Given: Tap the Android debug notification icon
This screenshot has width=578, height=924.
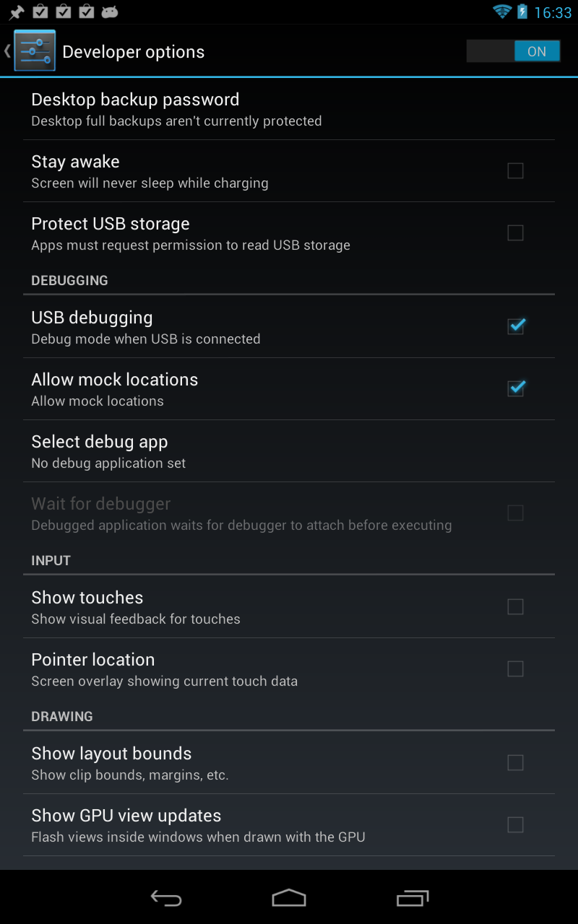Looking at the screenshot, I should pyautogui.click(x=110, y=12).
